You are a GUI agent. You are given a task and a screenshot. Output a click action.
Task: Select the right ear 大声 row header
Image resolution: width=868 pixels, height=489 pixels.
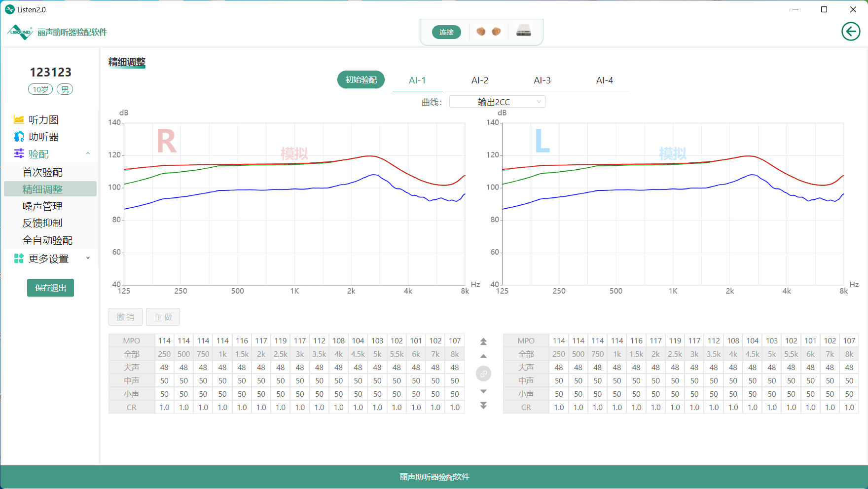click(x=132, y=368)
